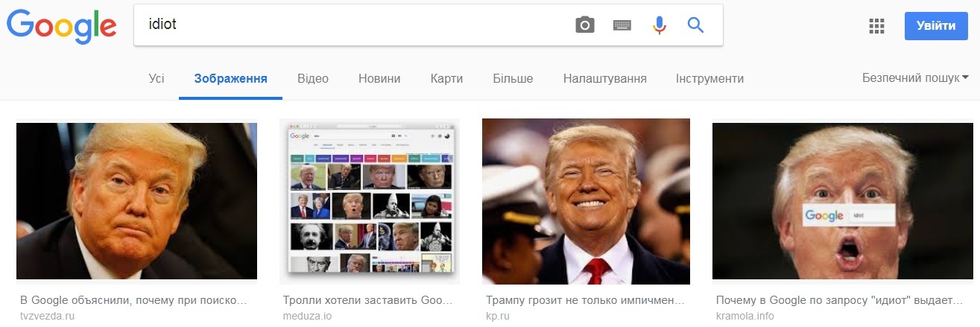Go to the Google logo homepage

point(61,26)
